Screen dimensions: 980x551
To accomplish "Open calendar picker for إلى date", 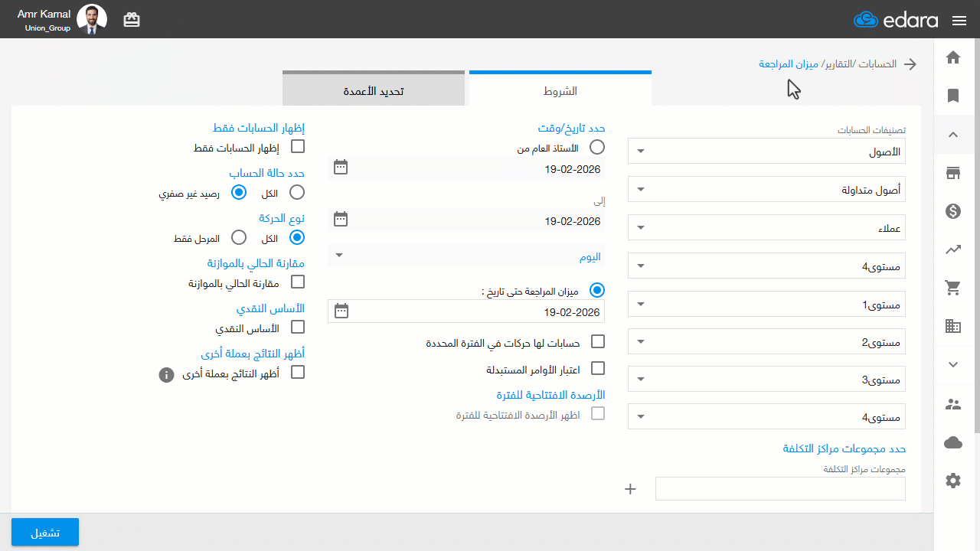I will pos(341,220).
